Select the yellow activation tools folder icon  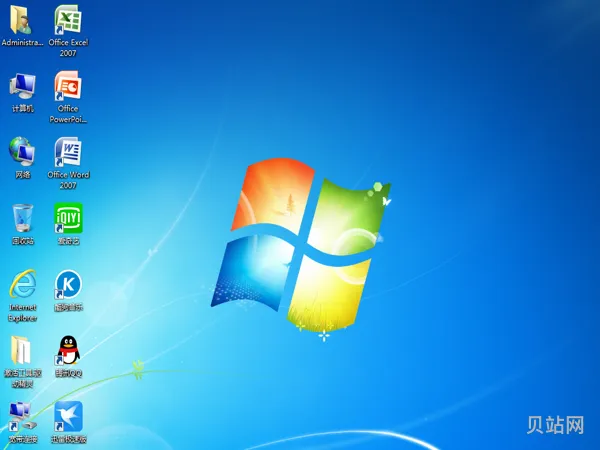[x=21, y=350]
